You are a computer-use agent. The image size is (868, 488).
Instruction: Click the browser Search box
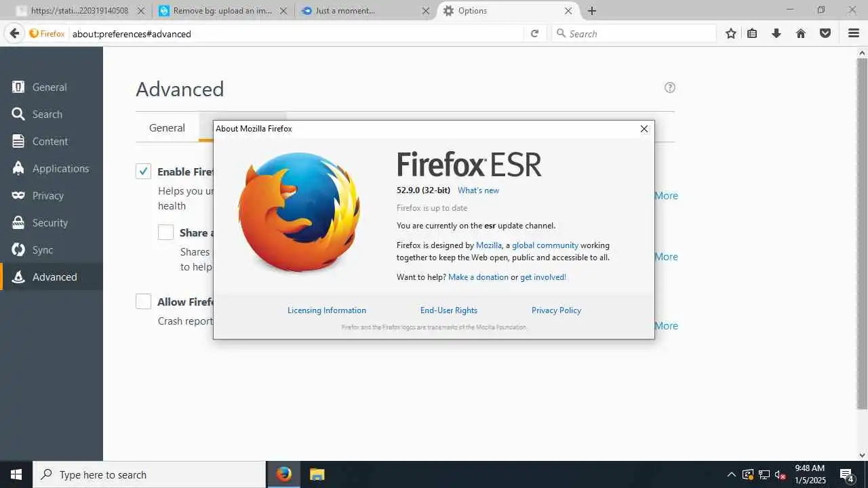[634, 33]
